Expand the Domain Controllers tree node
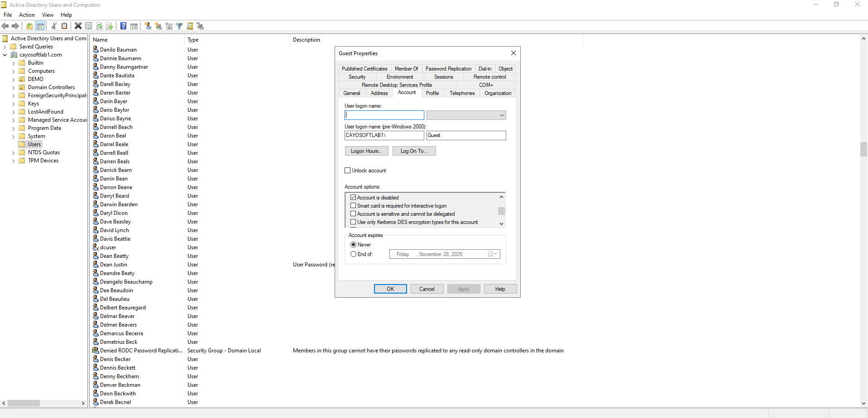This screenshot has height=418, width=868. [13, 88]
